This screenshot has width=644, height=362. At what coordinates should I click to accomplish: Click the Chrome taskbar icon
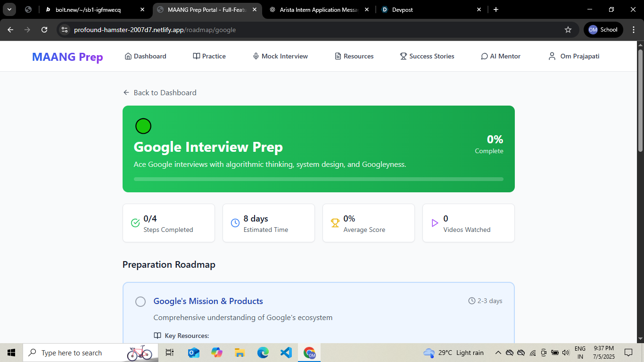point(309,353)
